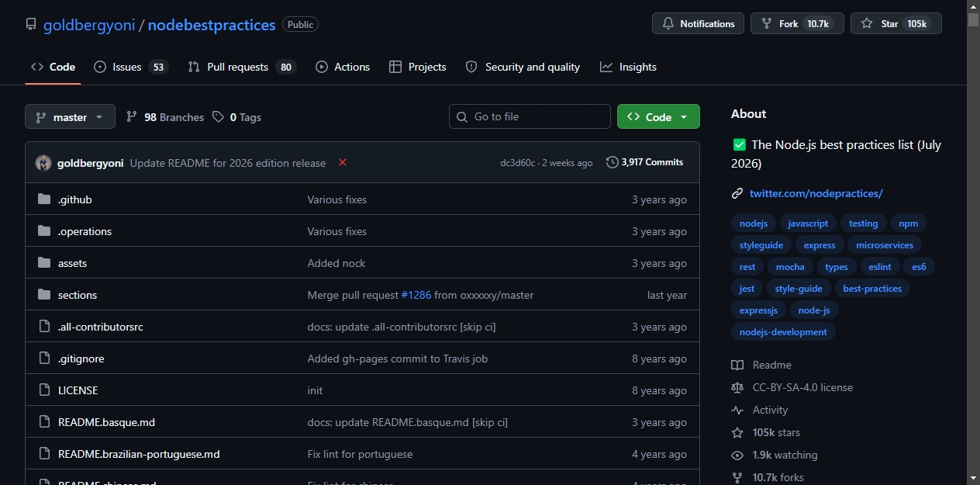Star the nodebestpractices repository

tap(896, 23)
